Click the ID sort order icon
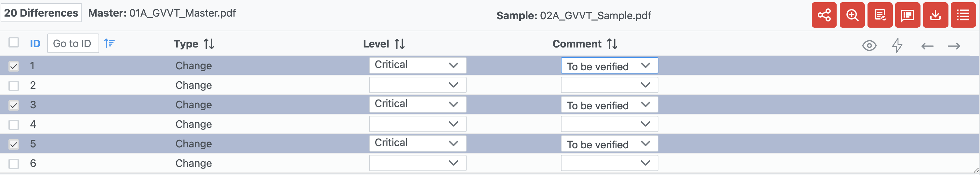 tap(109, 43)
